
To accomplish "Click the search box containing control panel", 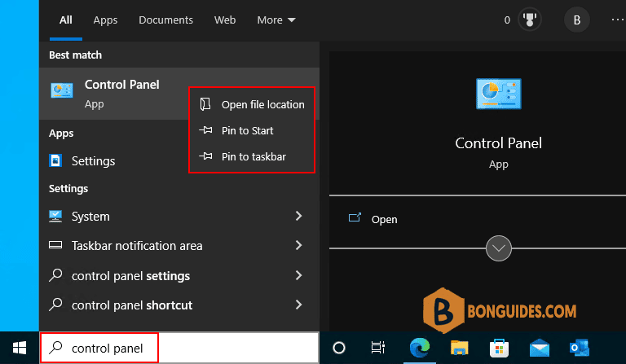I will (179, 348).
